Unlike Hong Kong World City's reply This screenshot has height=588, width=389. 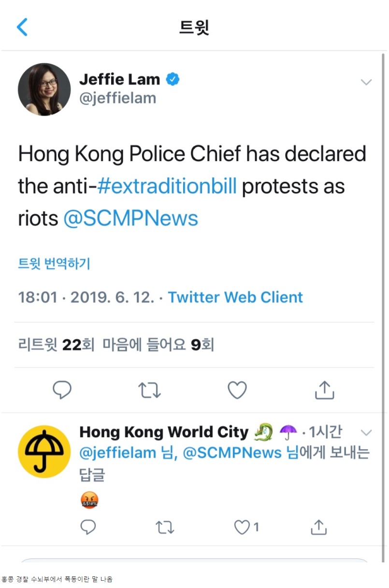241,528
